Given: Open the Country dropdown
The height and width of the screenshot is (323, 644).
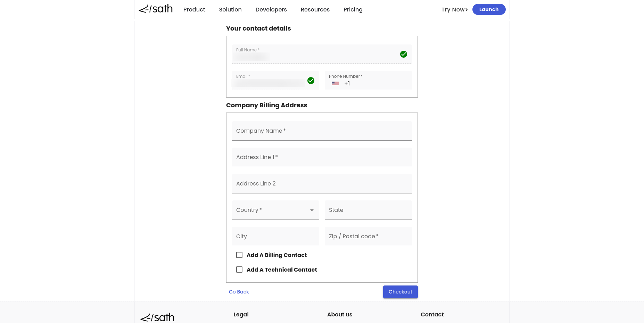Looking at the screenshot, I should pyautogui.click(x=271, y=210).
